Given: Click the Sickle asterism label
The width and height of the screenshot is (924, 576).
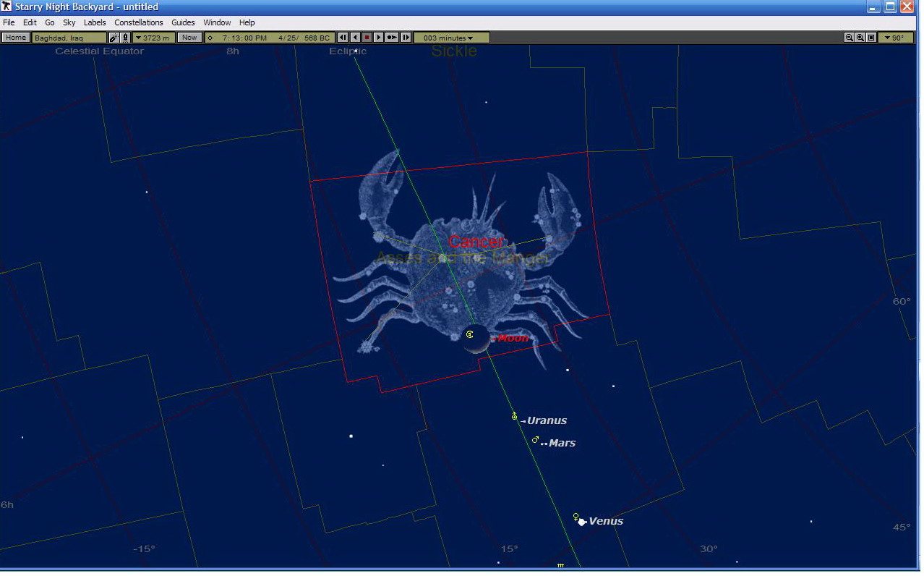Looking at the screenshot, I should tap(454, 51).
